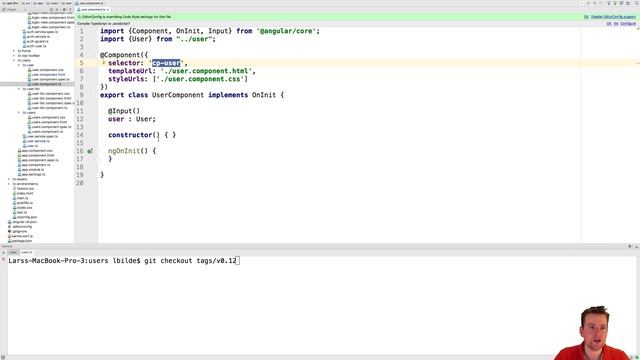Click OK in the green EditorConfig banner
Viewport: 640px width, 360px height.
tap(586, 17)
